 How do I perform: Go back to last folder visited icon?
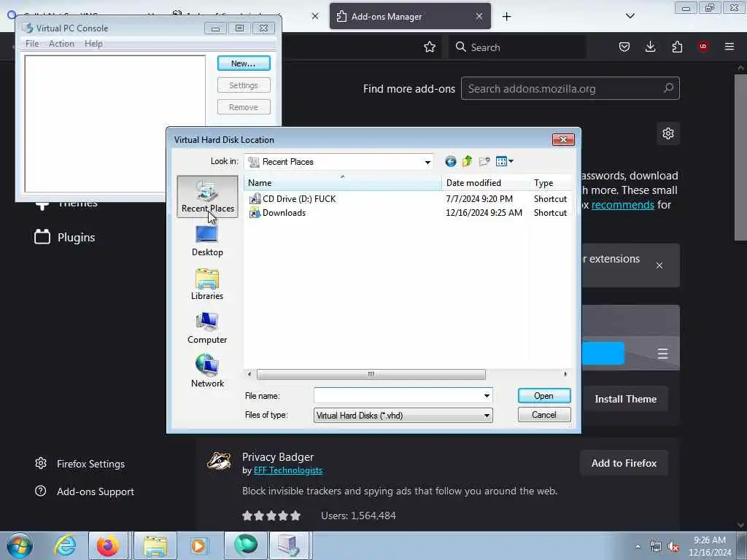click(450, 161)
